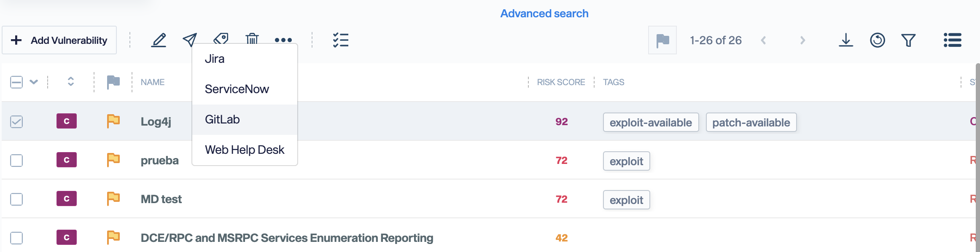Click the critical severity badge on Log4j row
This screenshot has width=980, height=252.
pyautogui.click(x=67, y=121)
